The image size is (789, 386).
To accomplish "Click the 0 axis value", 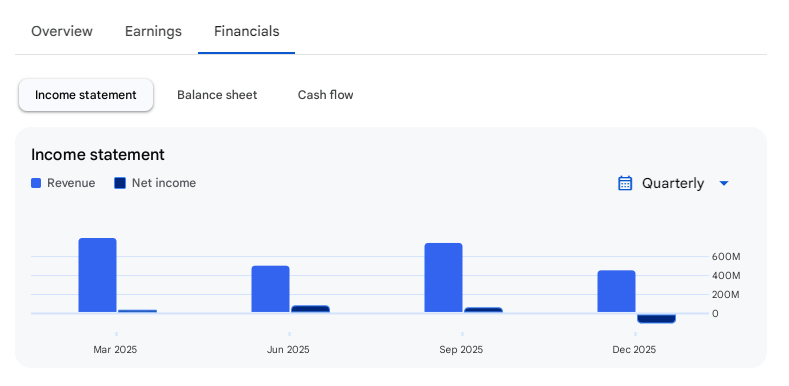I will point(715,314).
